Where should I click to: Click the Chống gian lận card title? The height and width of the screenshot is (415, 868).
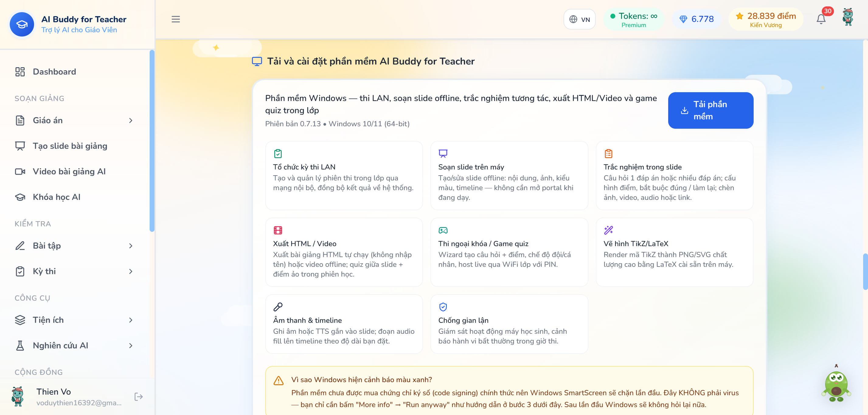tap(463, 320)
